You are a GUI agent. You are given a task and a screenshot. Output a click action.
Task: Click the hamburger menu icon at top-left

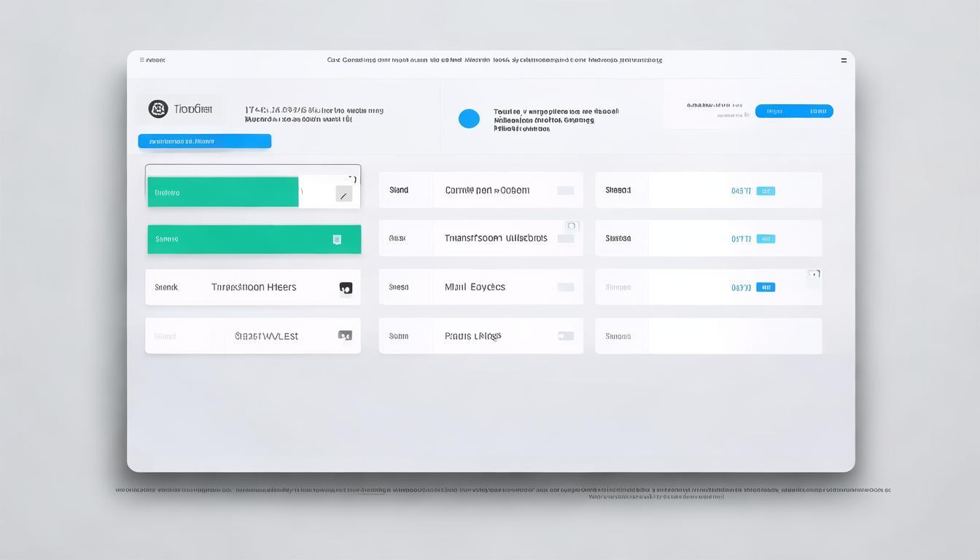point(142,61)
